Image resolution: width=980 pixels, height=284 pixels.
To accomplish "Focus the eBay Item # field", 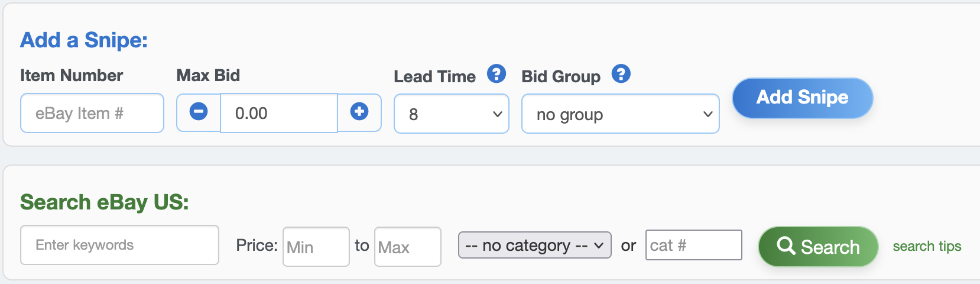I will click(x=92, y=113).
